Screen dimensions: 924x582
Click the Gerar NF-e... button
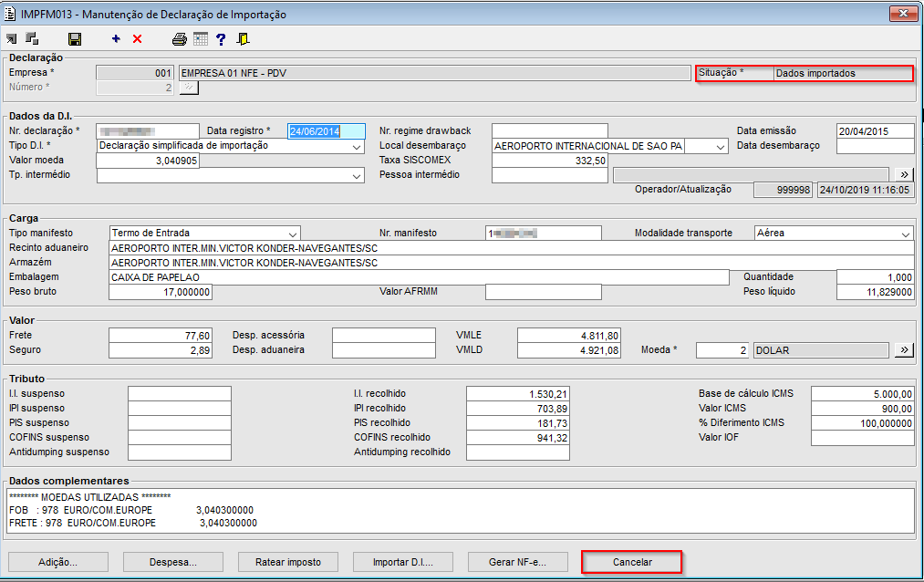tap(517, 562)
